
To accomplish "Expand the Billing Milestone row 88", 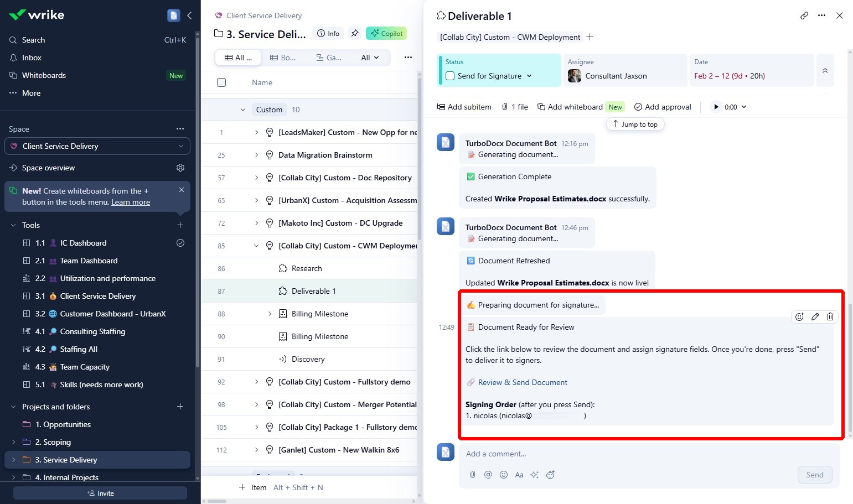I will tap(270, 314).
